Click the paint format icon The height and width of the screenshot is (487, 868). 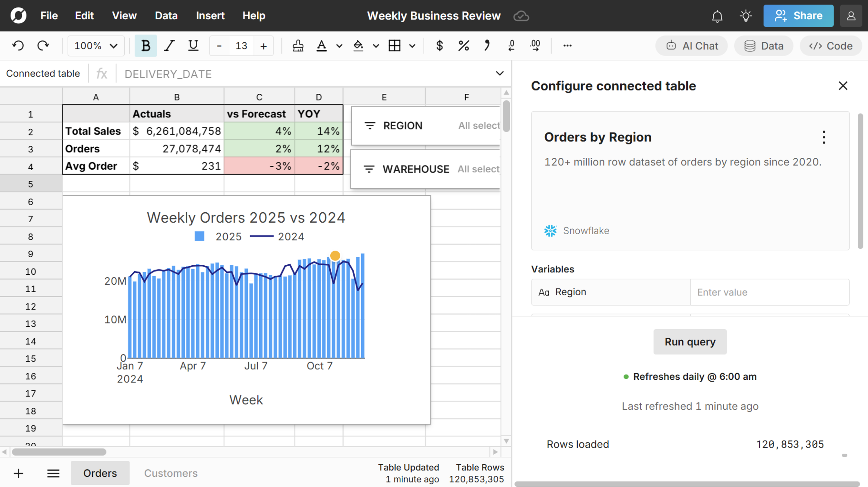pyautogui.click(x=298, y=46)
